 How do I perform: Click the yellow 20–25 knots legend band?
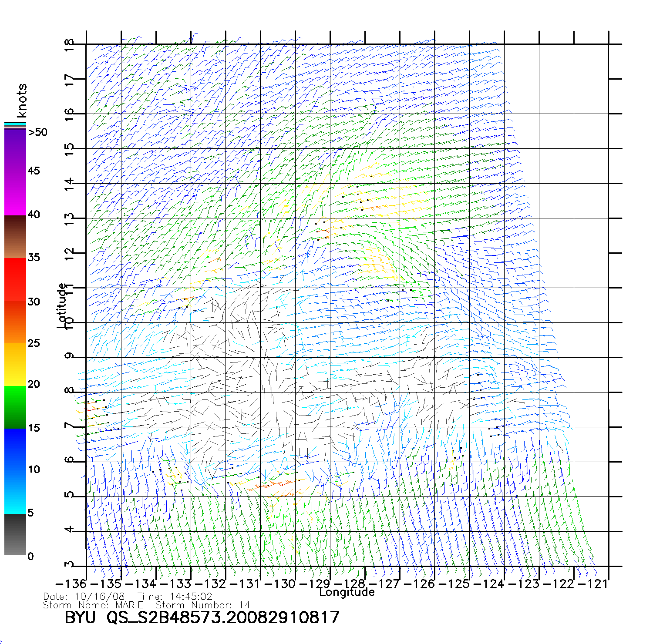tap(15, 365)
